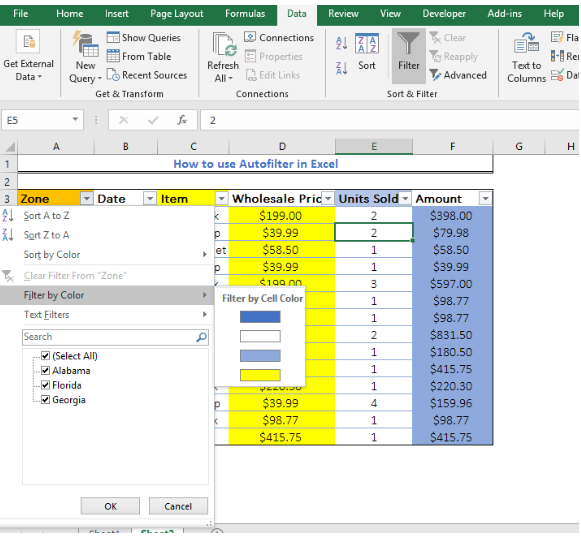This screenshot has height=538, width=581.
Task: Toggle the (Select All) checkbox
Action: [x=46, y=356]
